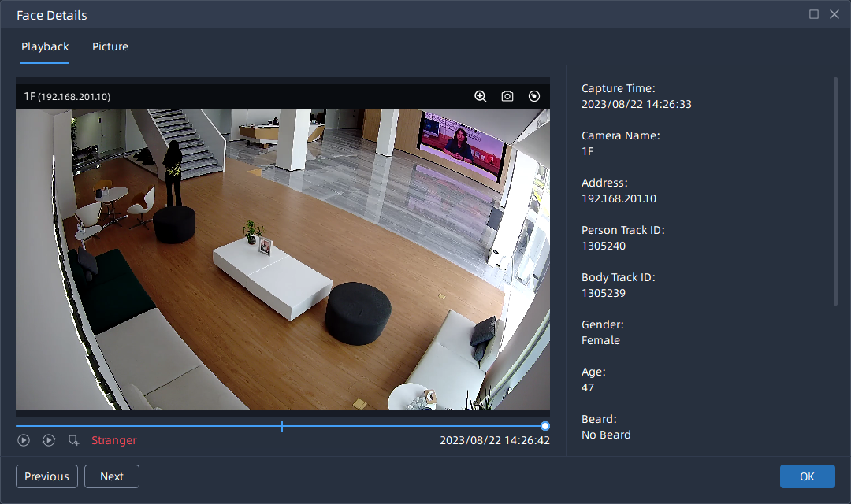The image size is (851, 504).
Task: Click the Stranger label
Action: tap(113, 440)
